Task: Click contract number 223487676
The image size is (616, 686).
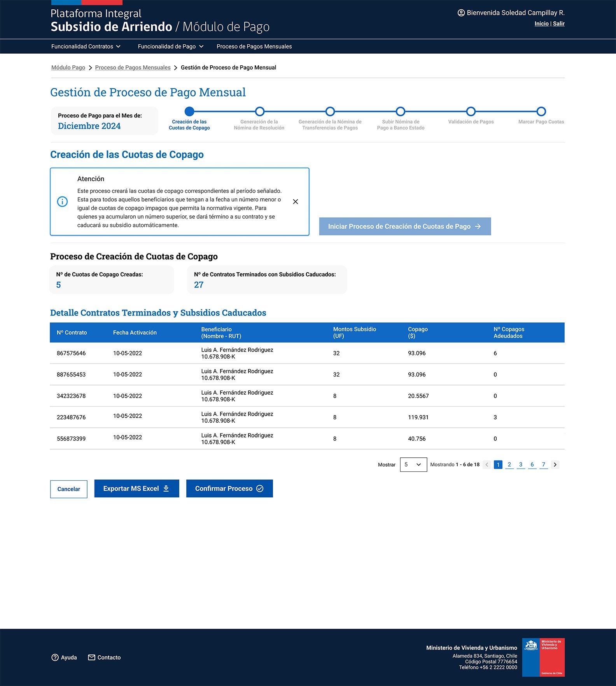Action: coord(71,417)
